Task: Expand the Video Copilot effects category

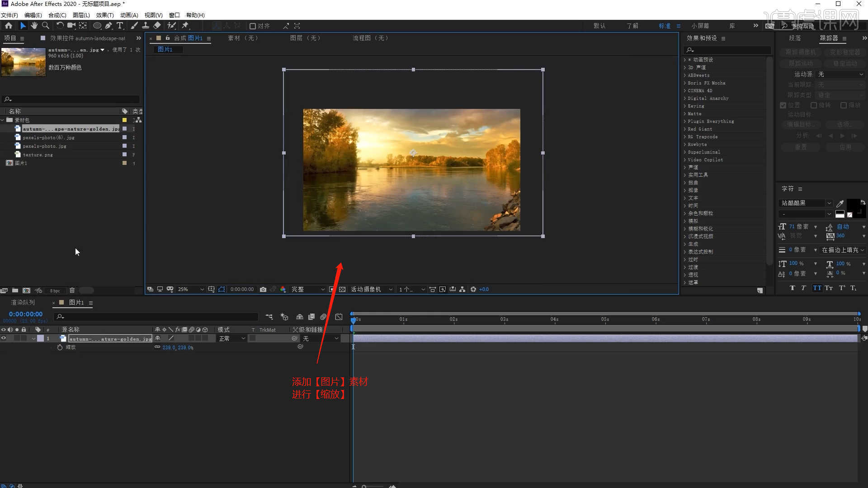Action: point(685,160)
